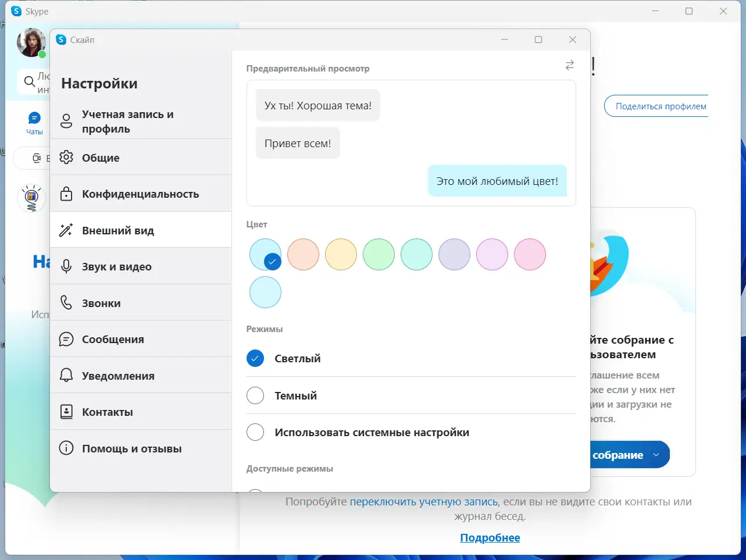The height and width of the screenshot is (560, 746).
Task: Open Сообщения settings section
Action: click(141, 339)
